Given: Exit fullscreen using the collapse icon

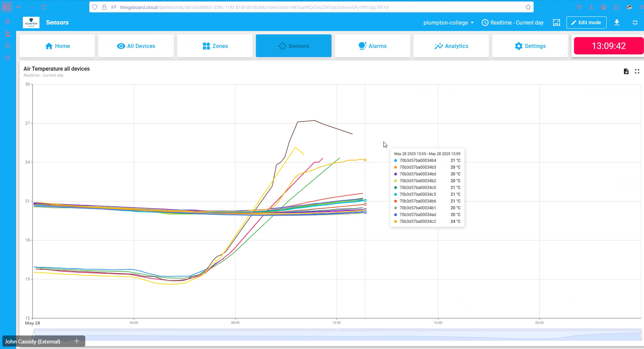Looking at the screenshot, I should tap(635, 23).
